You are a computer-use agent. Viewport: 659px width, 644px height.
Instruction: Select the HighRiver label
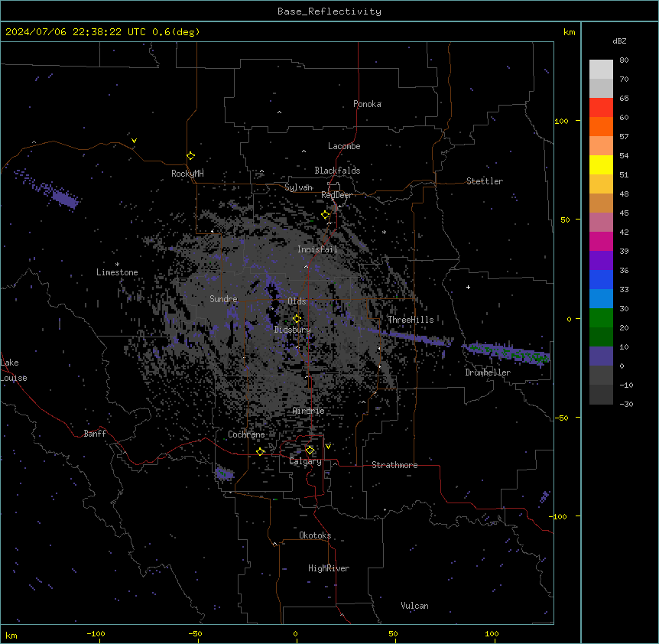(x=329, y=568)
